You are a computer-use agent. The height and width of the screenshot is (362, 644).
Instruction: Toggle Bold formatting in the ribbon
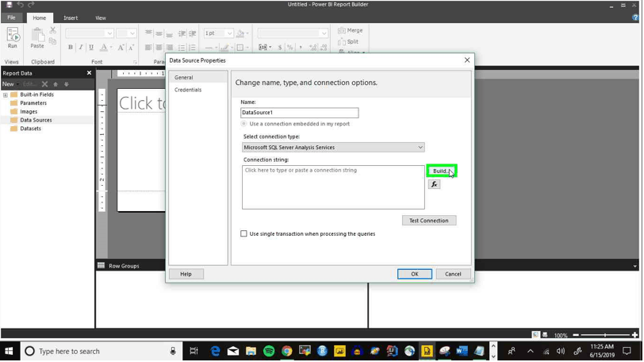71,48
